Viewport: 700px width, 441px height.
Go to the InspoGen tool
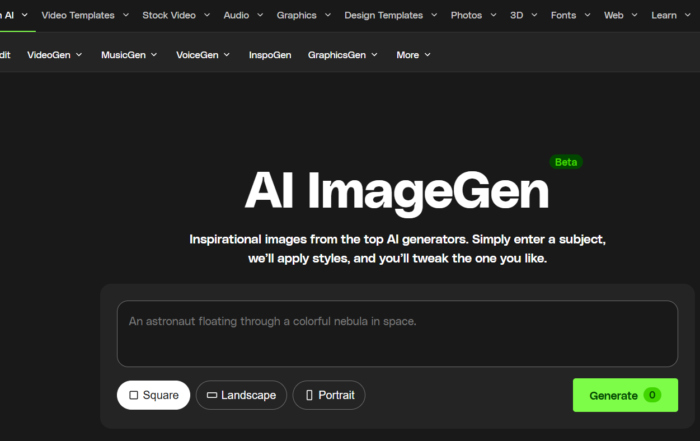click(x=270, y=55)
